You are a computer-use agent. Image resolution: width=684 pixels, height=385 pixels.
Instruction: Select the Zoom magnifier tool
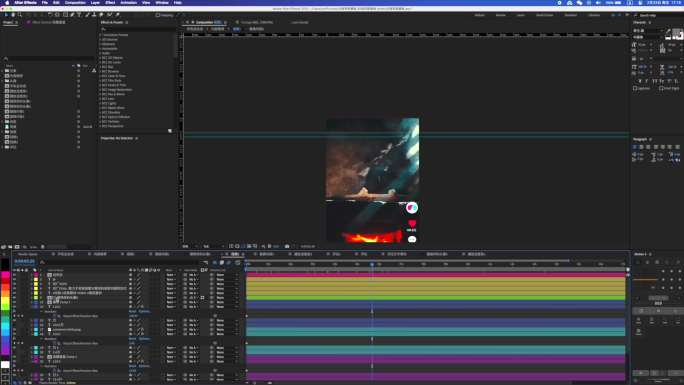(20, 15)
